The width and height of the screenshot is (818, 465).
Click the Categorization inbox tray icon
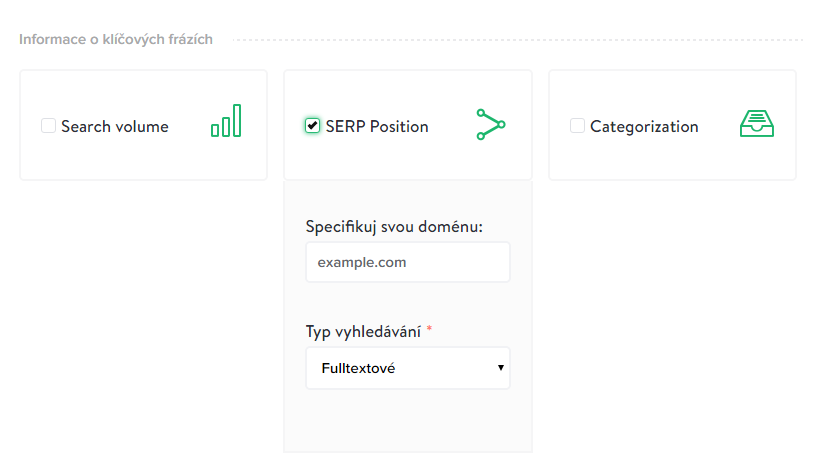pos(756,124)
